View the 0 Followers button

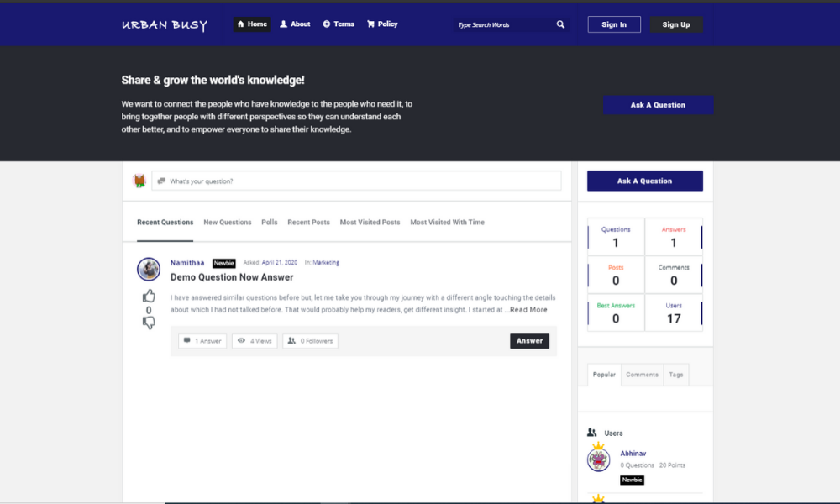[310, 341]
